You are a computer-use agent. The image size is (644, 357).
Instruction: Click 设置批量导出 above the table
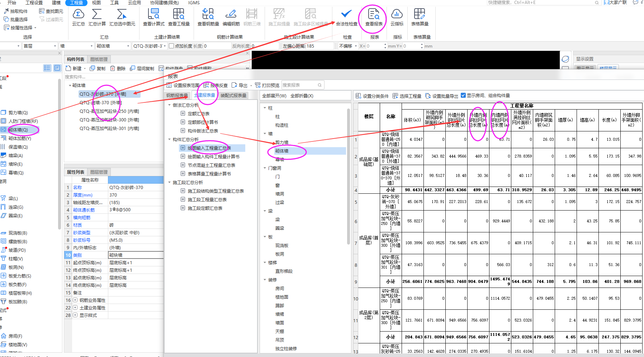[442, 96]
